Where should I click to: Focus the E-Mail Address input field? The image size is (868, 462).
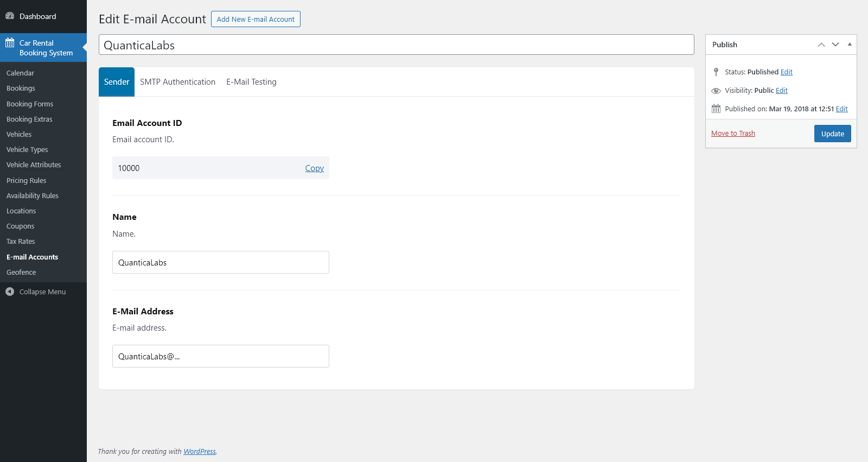click(221, 356)
